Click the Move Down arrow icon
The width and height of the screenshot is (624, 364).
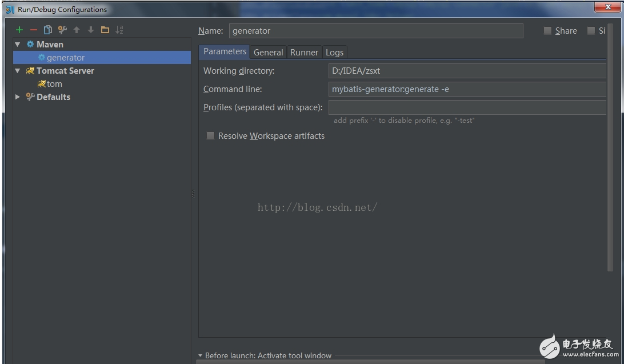pyautogui.click(x=90, y=30)
